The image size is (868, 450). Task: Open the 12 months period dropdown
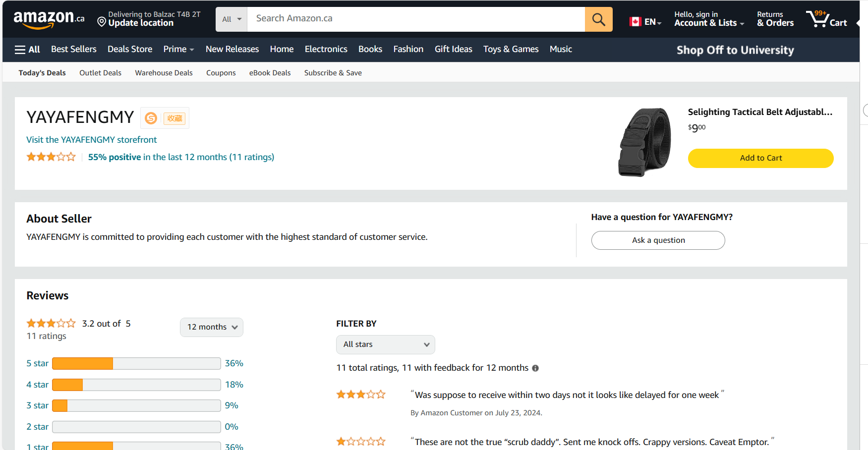[x=212, y=327]
